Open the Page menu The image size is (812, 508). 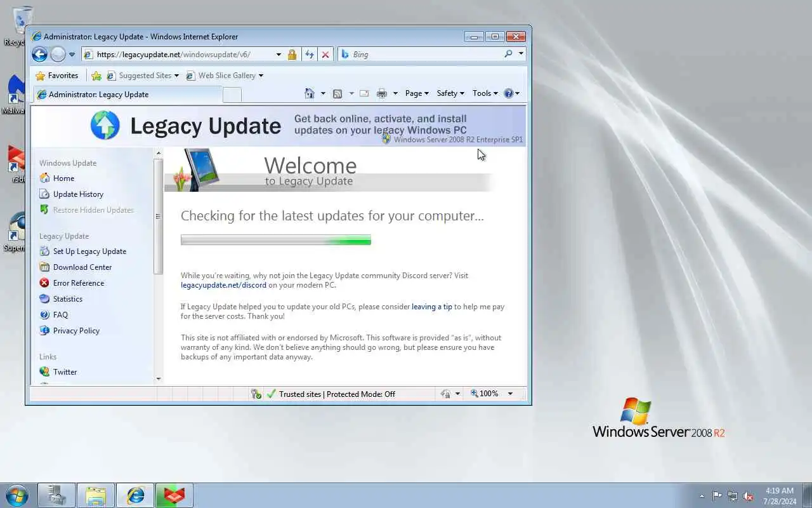pyautogui.click(x=417, y=93)
